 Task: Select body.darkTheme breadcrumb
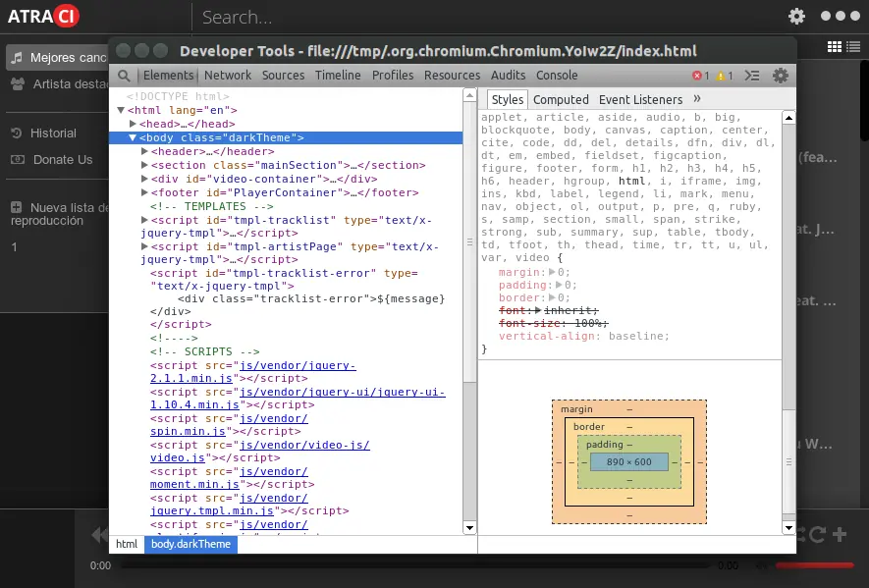click(x=190, y=544)
